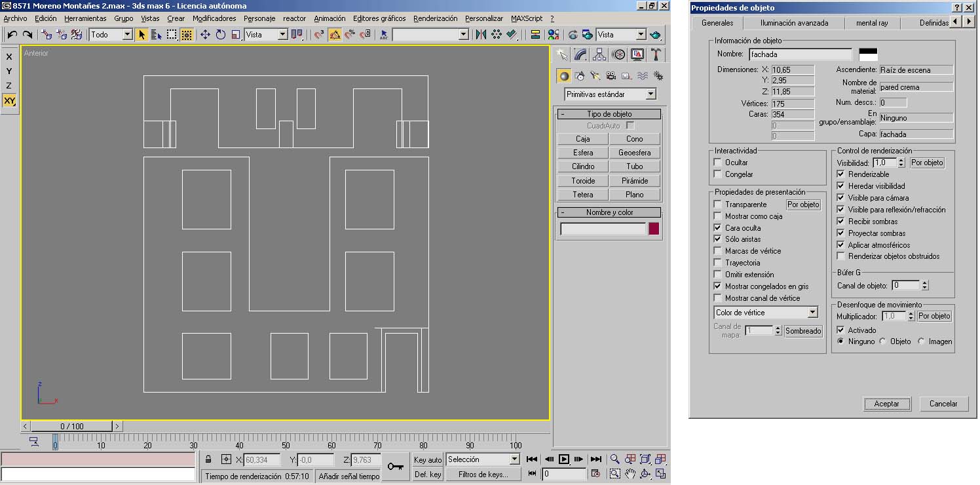Open the Motion command panel tab
The height and width of the screenshot is (485, 980).
(x=618, y=54)
